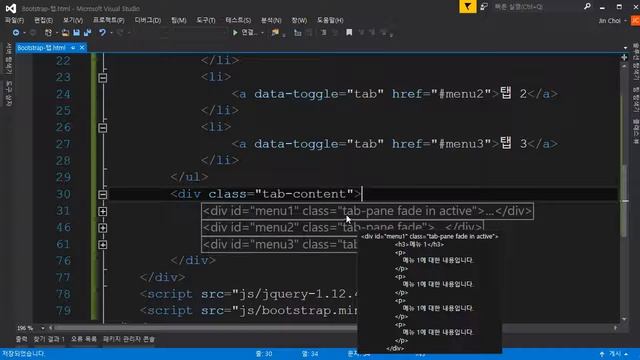Image resolution: width=640 pixels, height=360 pixels.
Task: Click the orange JC account avatar
Action: click(x=636, y=20)
